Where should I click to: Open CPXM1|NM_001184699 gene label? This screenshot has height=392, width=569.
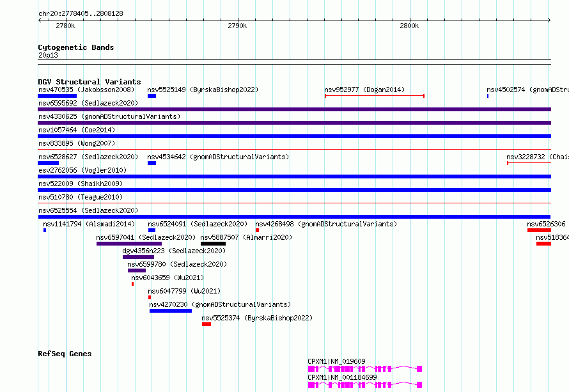342,377
